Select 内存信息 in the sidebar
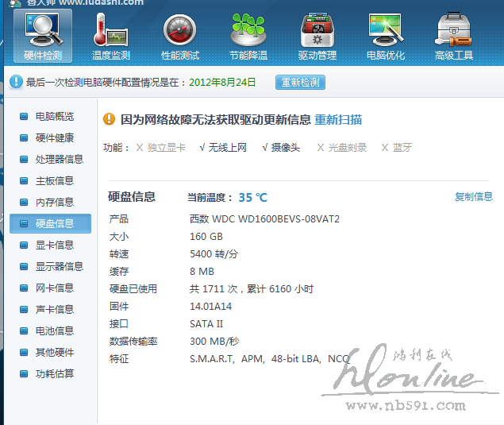Image resolution: width=504 pixels, height=425 pixels. click(x=54, y=203)
